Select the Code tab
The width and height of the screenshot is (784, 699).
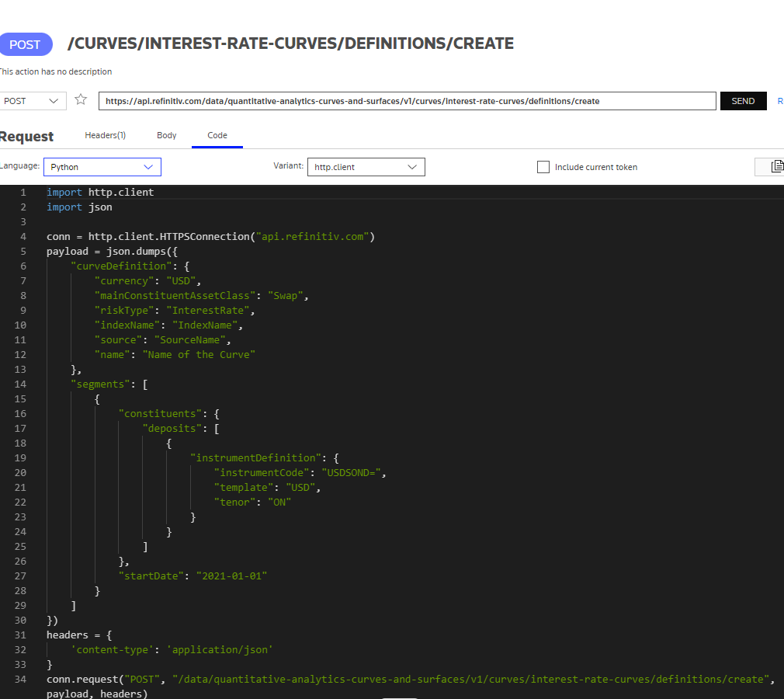pyautogui.click(x=217, y=136)
